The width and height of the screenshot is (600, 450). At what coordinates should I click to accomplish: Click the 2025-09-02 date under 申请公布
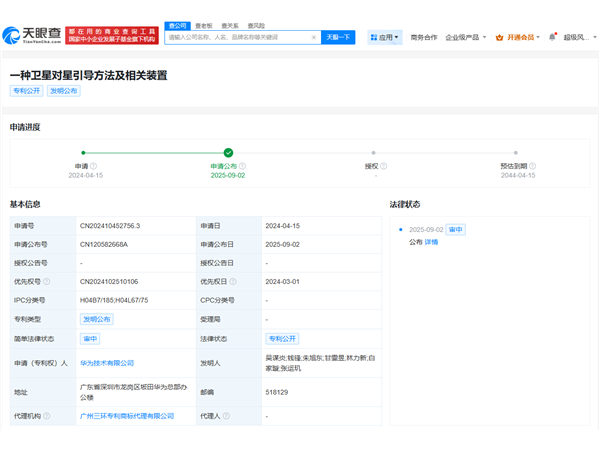(228, 175)
